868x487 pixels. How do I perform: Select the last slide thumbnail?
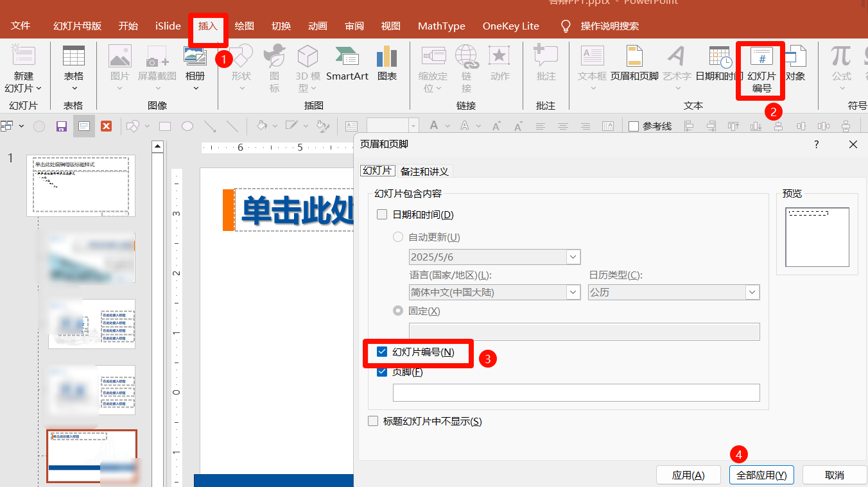point(92,456)
